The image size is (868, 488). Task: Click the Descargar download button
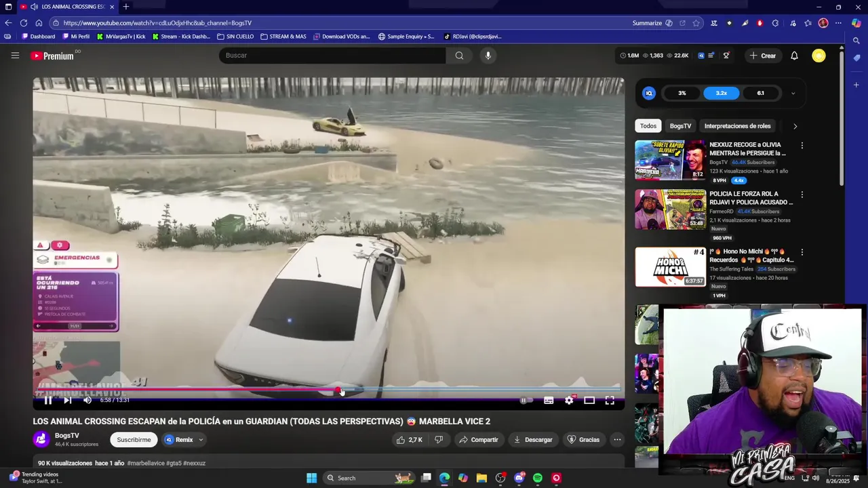pos(532,440)
